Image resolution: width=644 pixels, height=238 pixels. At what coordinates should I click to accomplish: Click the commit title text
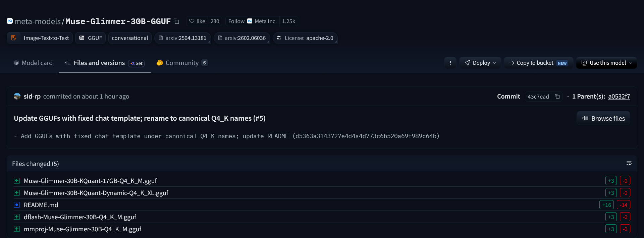pyautogui.click(x=140, y=118)
